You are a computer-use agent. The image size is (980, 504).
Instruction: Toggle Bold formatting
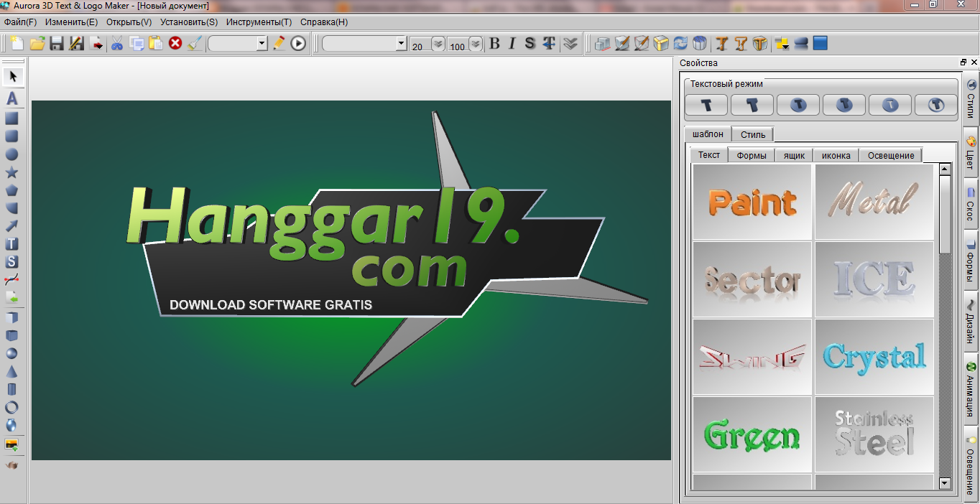click(494, 44)
